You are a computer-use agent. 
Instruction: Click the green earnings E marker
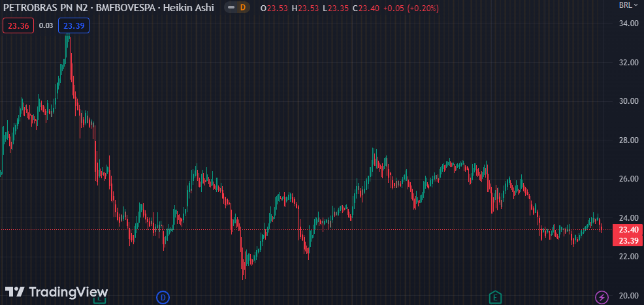[x=495, y=297]
